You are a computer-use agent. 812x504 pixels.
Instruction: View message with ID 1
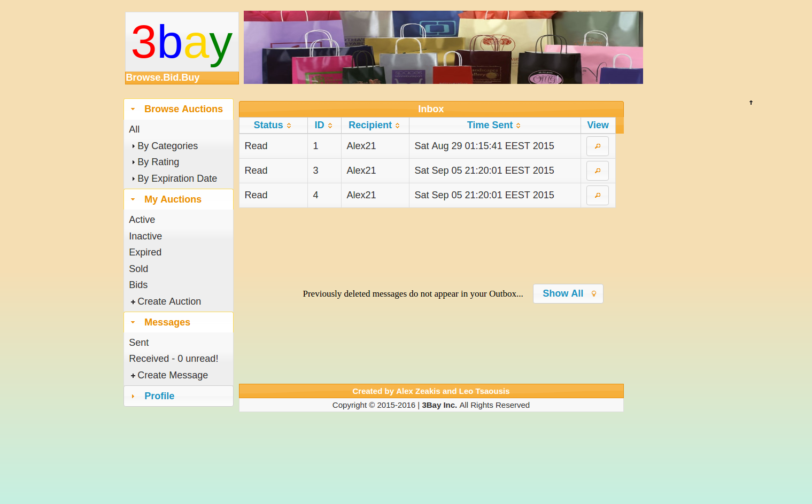pyautogui.click(x=597, y=146)
